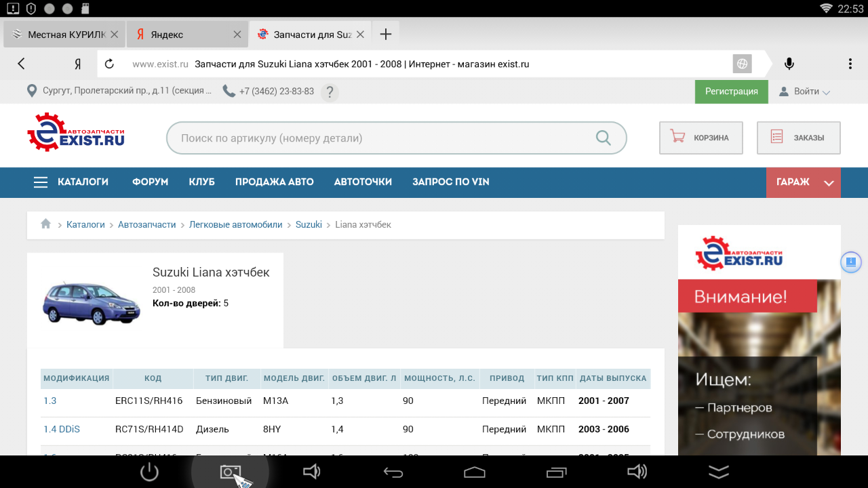This screenshot has height=488, width=868.
Task: Expand the Гараж dropdown
Action: coord(828,182)
